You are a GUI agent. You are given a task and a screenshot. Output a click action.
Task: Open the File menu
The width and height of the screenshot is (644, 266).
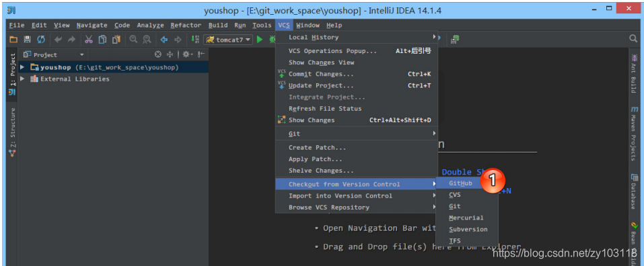tap(17, 26)
